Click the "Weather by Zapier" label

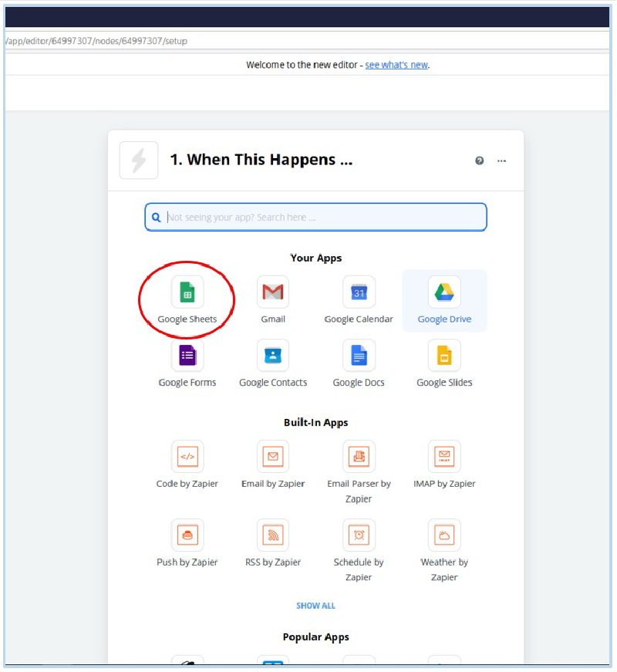444,569
